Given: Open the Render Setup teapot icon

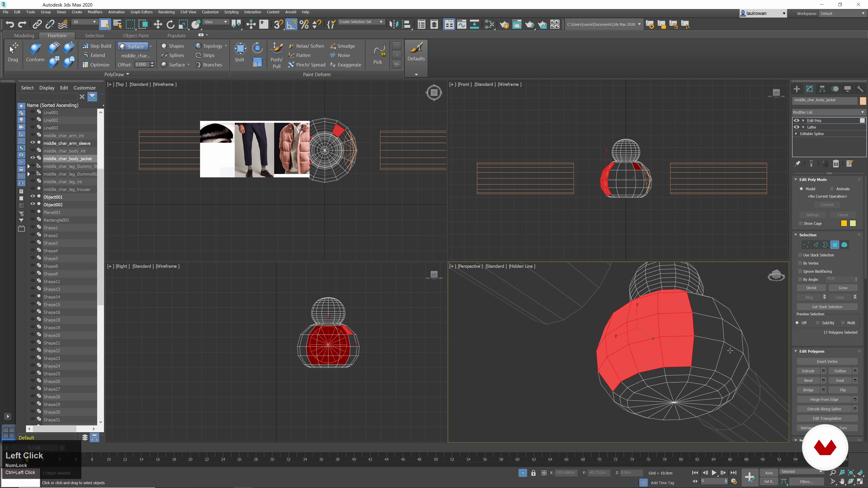Looking at the screenshot, I should (505, 24).
